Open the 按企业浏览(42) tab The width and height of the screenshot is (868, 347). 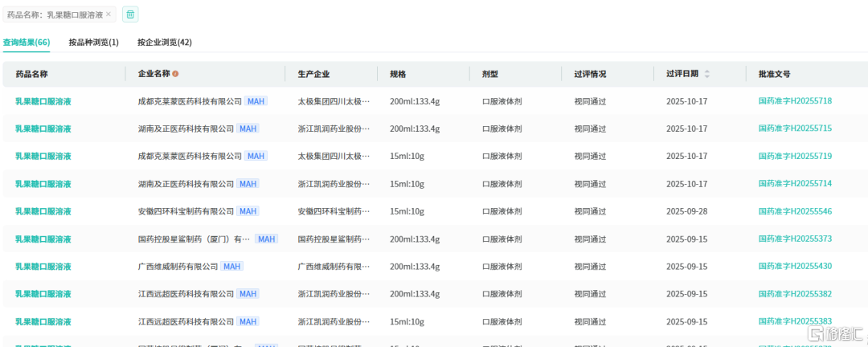tap(164, 43)
